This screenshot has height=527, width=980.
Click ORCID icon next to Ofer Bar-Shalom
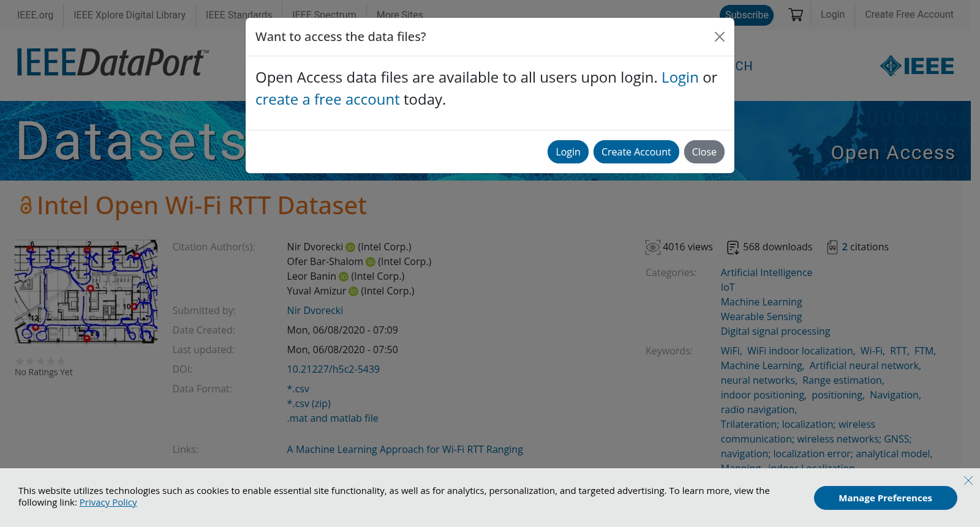371,262
